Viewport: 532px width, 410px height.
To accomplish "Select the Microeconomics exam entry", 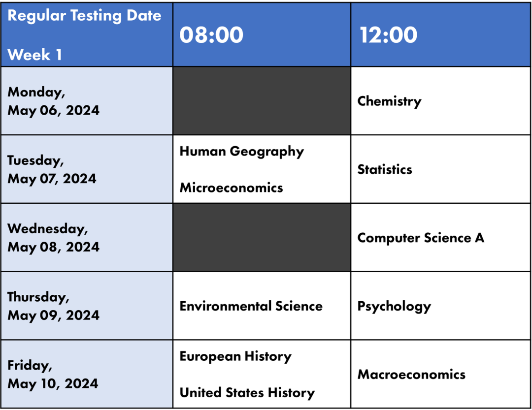I will 231,188.
